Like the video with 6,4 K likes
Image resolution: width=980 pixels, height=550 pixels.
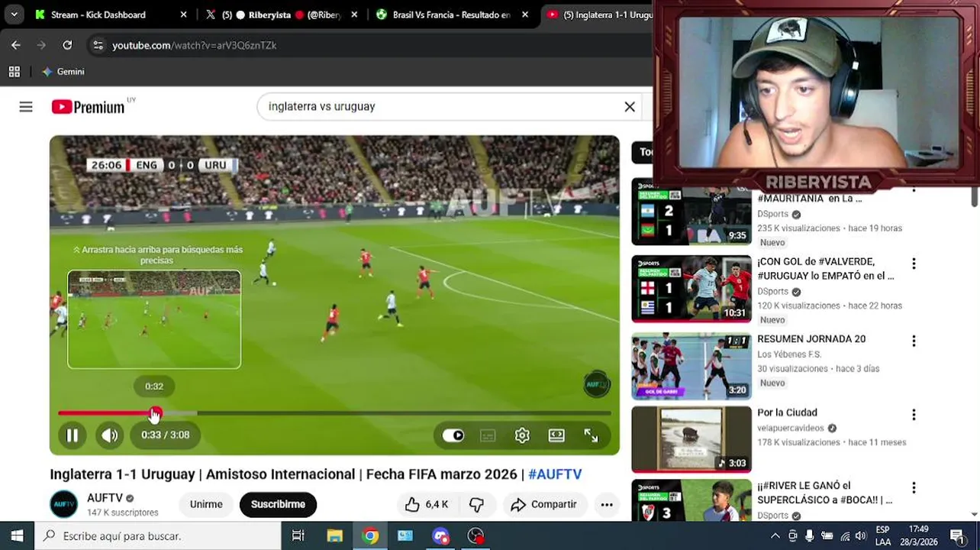427,504
